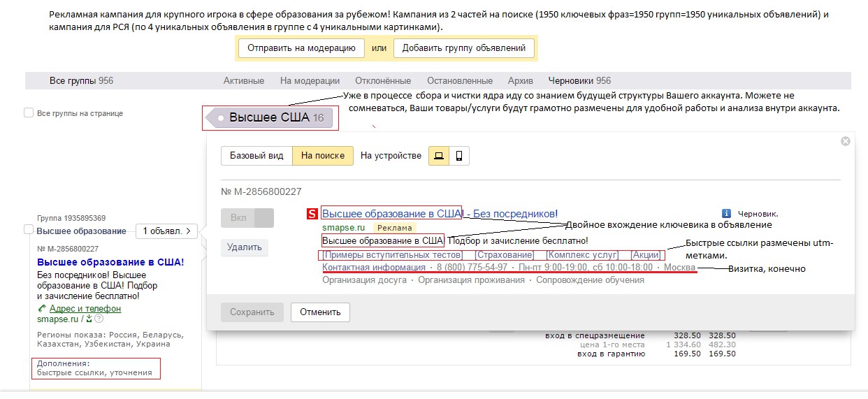
Task: Click the вход в спецразмещение price row
Action: point(639,336)
